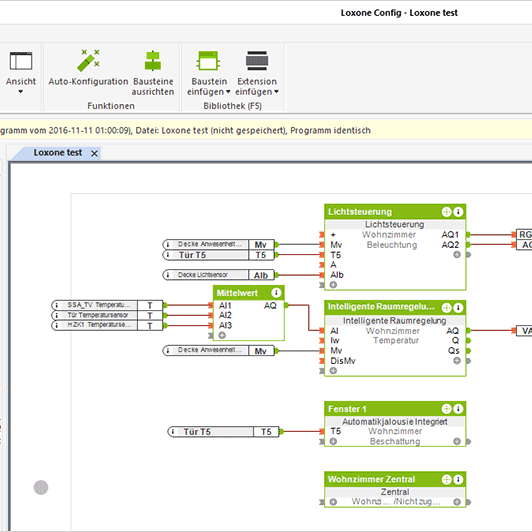The height and width of the screenshot is (532, 532).
Task: Click move icon on Fenster 1 block
Action: [x=446, y=409]
